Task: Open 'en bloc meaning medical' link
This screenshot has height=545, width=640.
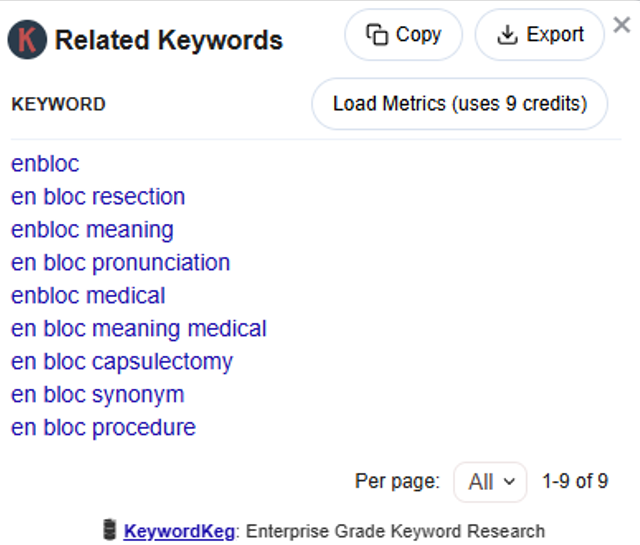Action: point(139,329)
